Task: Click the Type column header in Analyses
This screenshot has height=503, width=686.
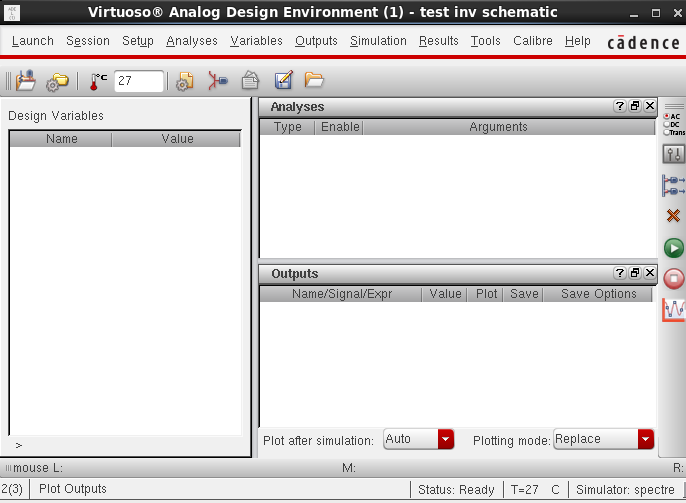Action: coord(287,127)
